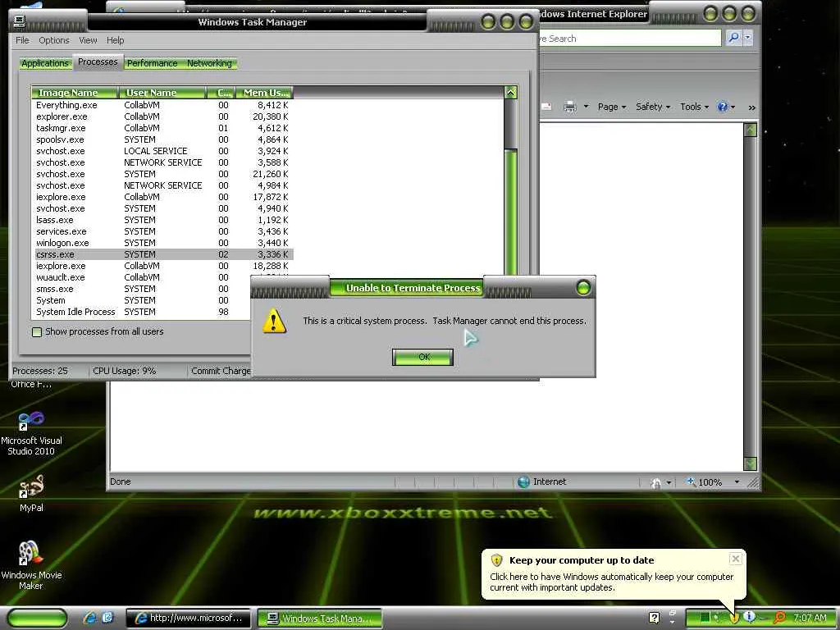Select the services.exe process row
The width and height of the screenshot is (840, 630).
point(162,231)
